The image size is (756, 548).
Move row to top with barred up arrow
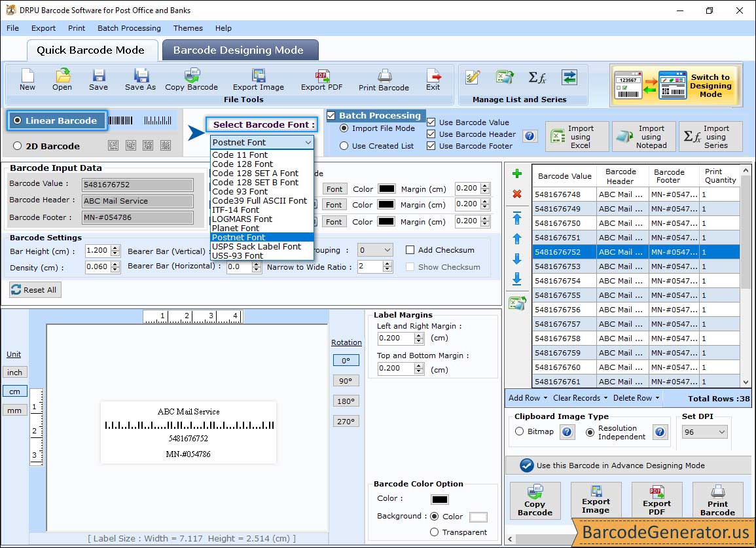(517, 218)
